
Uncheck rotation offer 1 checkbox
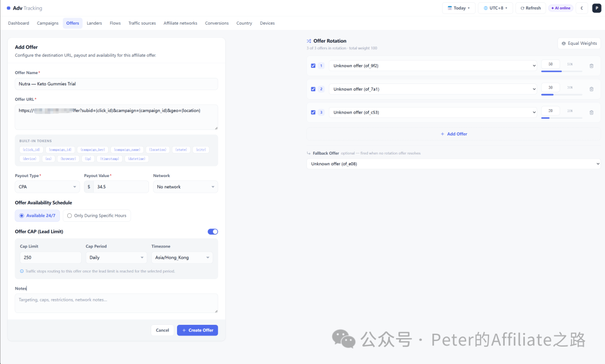click(313, 66)
